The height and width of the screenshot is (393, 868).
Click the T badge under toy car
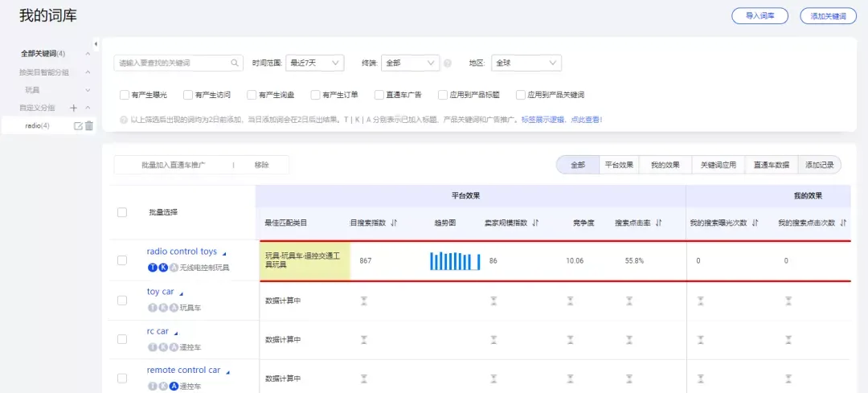[152, 308]
